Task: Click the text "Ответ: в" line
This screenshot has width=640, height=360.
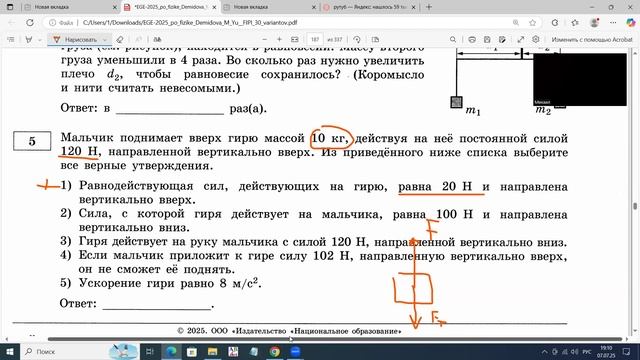Action: [x=85, y=108]
